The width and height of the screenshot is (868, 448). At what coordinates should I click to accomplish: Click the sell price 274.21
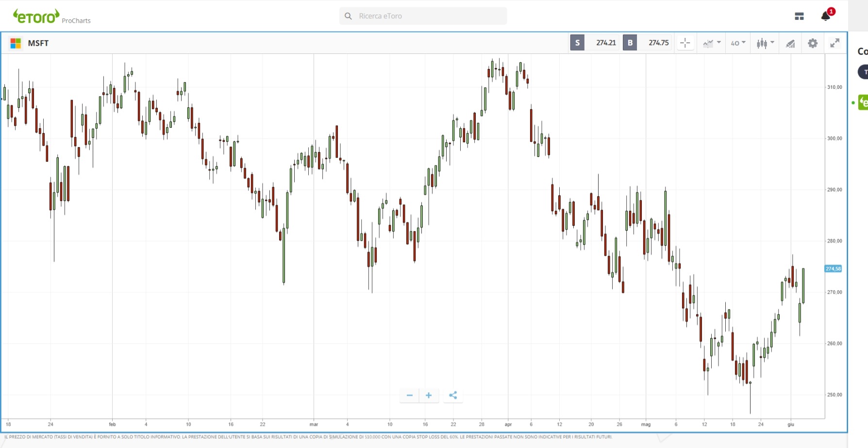click(x=606, y=43)
